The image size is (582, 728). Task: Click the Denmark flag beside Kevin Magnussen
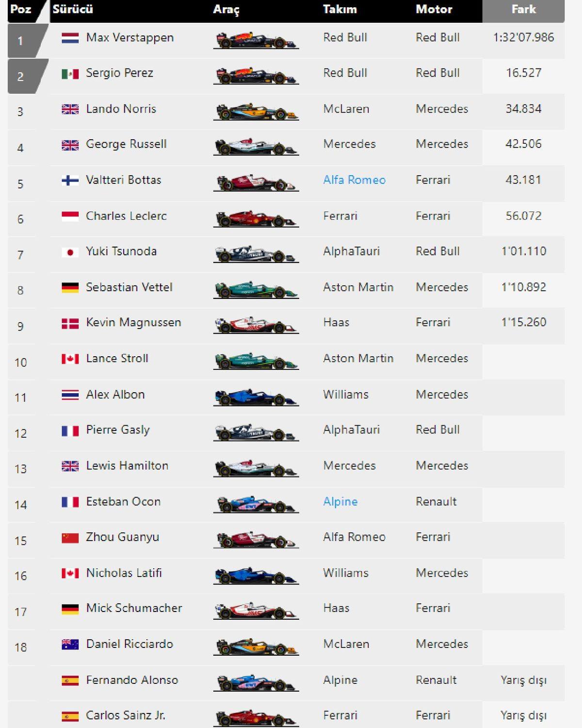(70, 323)
